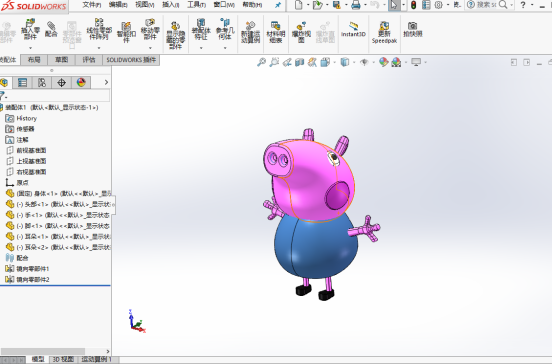552x364 pixels.
Task: Open the Options gear icon
Action: click(x=438, y=5)
